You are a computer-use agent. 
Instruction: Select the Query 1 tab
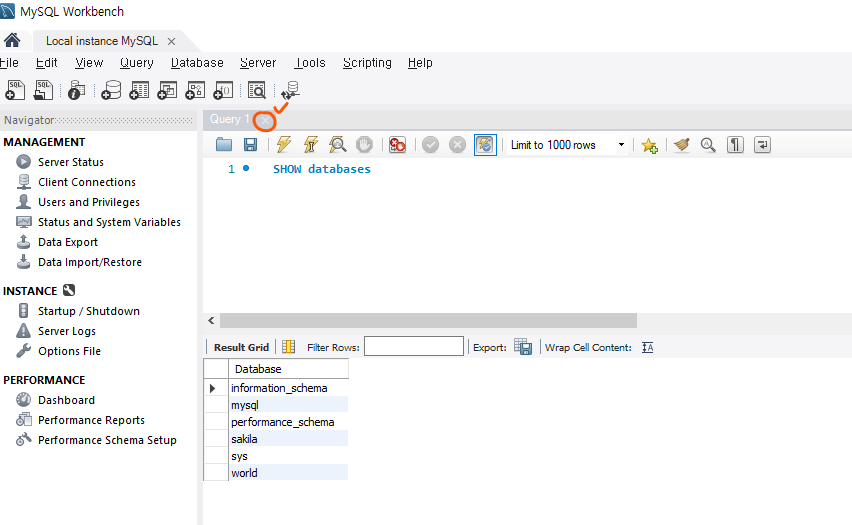coord(229,119)
